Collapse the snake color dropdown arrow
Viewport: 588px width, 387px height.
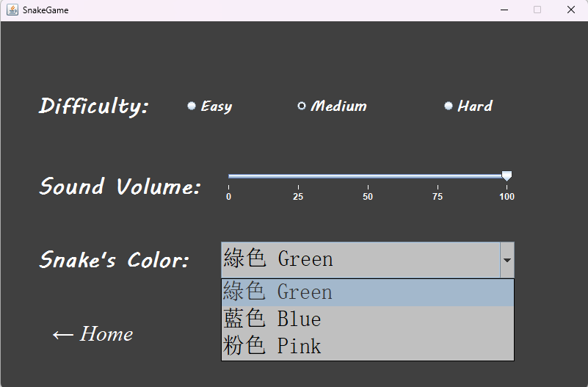[507, 260]
